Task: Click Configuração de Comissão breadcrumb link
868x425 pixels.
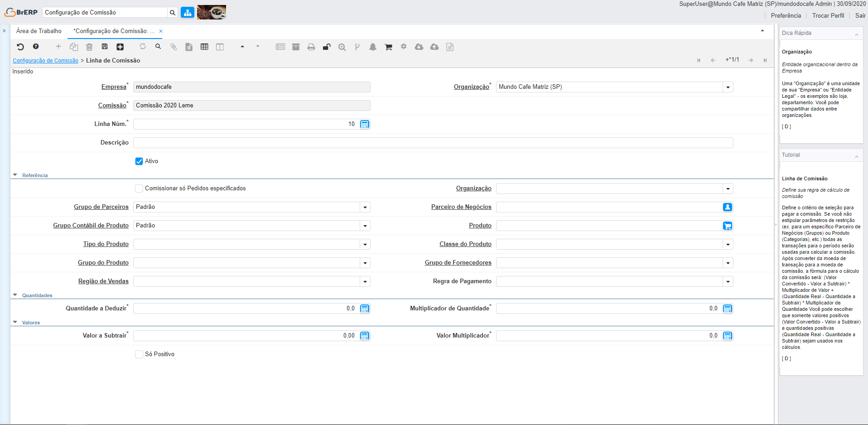Action: tap(45, 61)
